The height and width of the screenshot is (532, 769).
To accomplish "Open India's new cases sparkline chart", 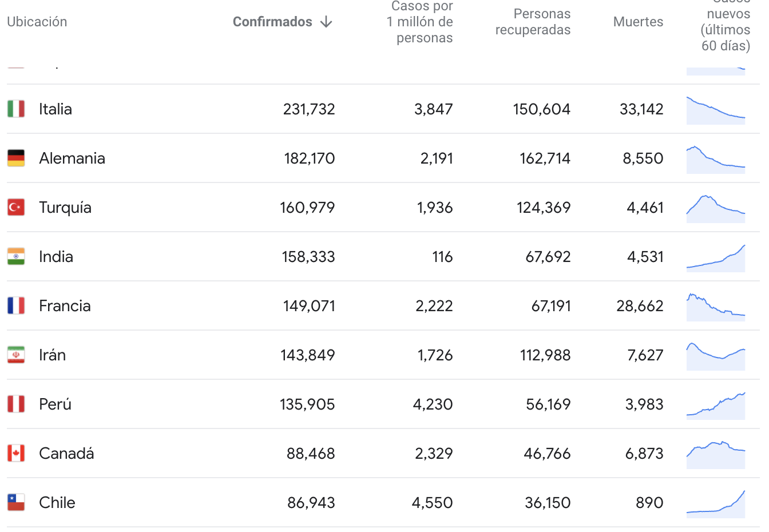I will point(716,257).
